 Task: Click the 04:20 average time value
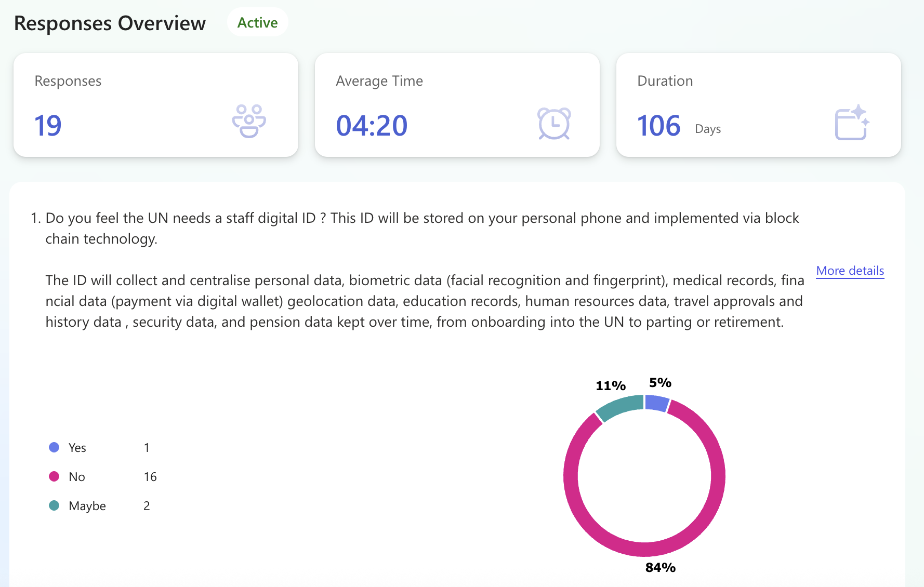pyautogui.click(x=372, y=126)
